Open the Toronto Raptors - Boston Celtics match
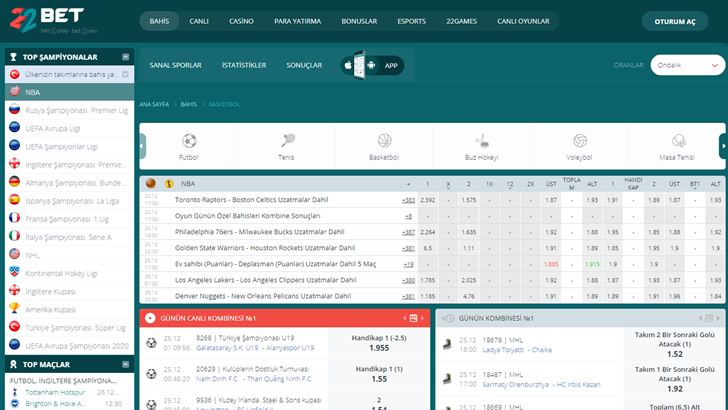Image resolution: width=728 pixels, height=410 pixels. [x=252, y=200]
